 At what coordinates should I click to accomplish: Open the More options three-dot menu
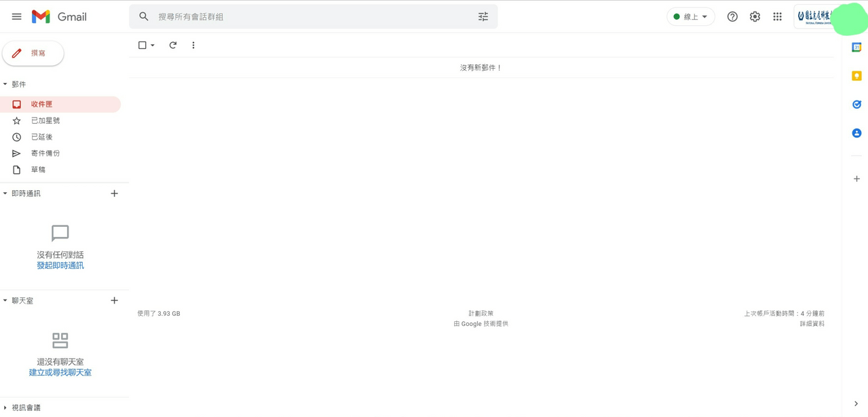193,45
